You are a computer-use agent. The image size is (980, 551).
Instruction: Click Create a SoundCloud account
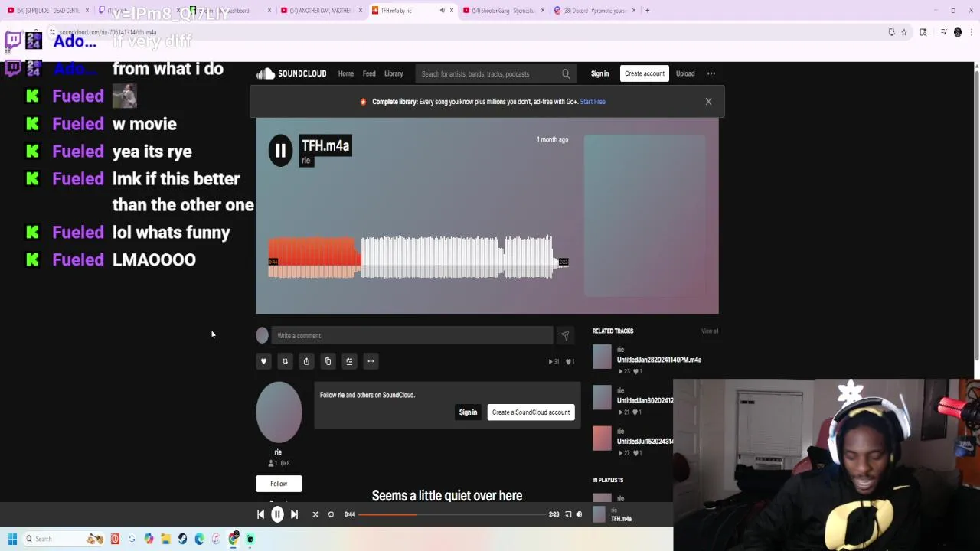pos(531,412)
